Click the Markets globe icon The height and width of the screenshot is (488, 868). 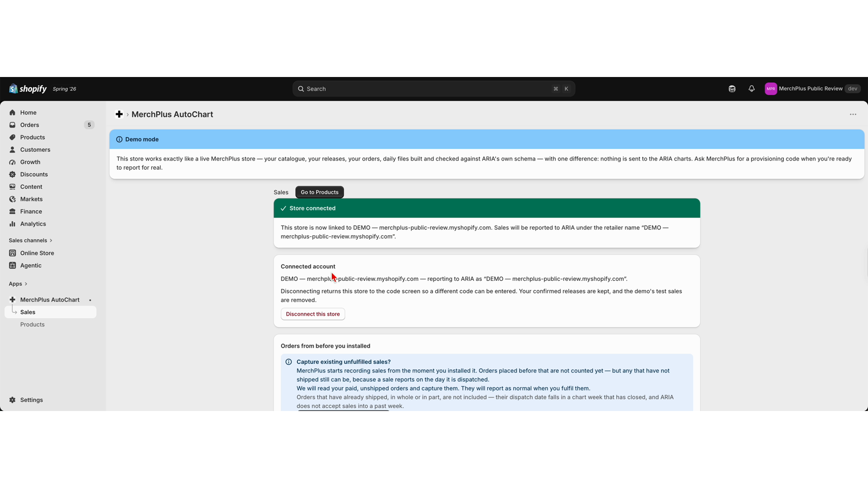pos(12,200)
